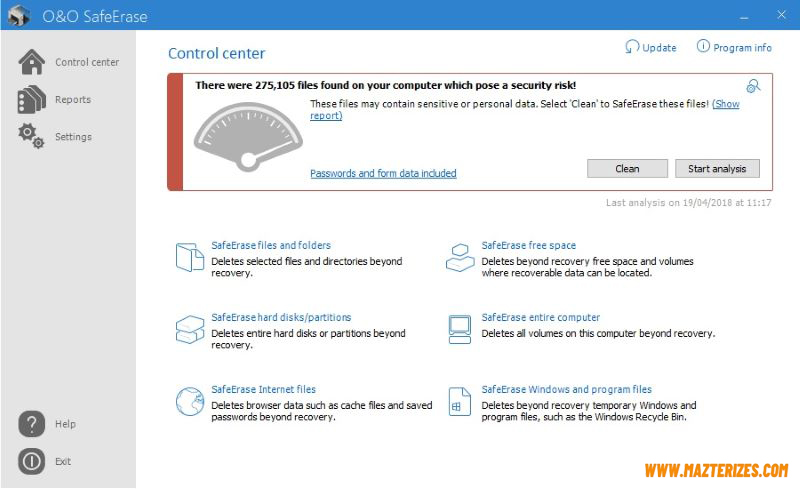Open the SafeErase Internet files link

coord(263,389)
